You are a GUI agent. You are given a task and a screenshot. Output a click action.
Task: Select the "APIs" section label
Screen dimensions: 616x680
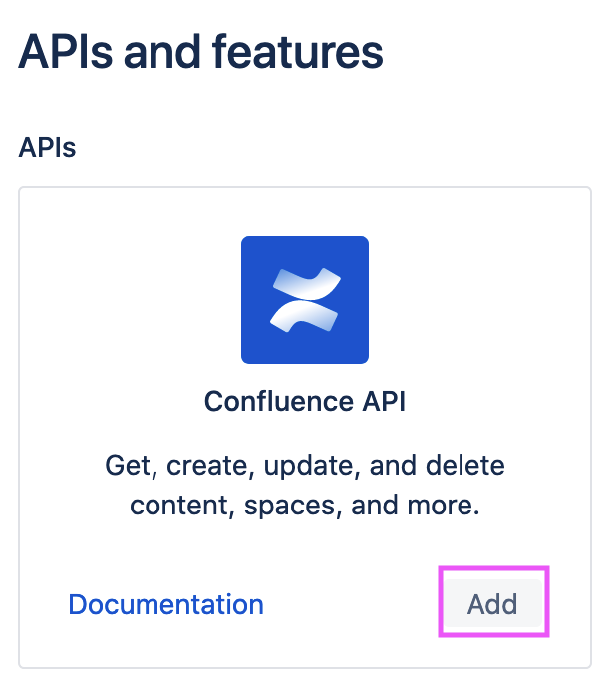click(48, 148)
